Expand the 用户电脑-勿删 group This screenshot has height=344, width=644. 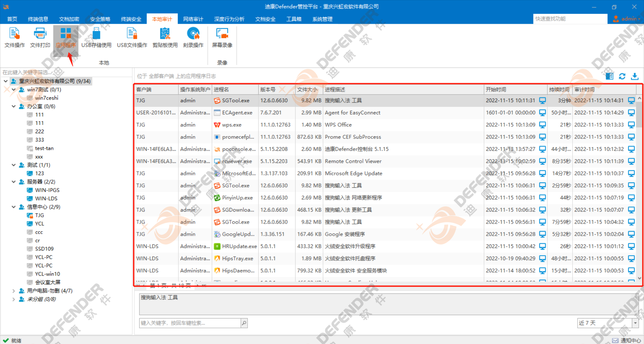(14, 291)
